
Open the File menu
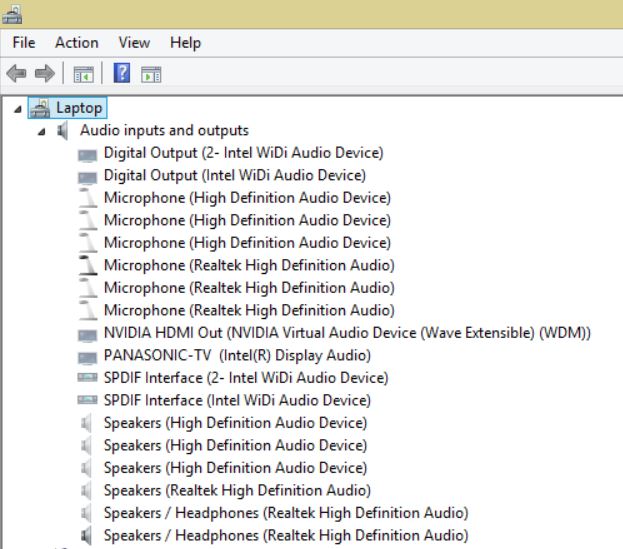pyautogui.click(x=23, y=42)
